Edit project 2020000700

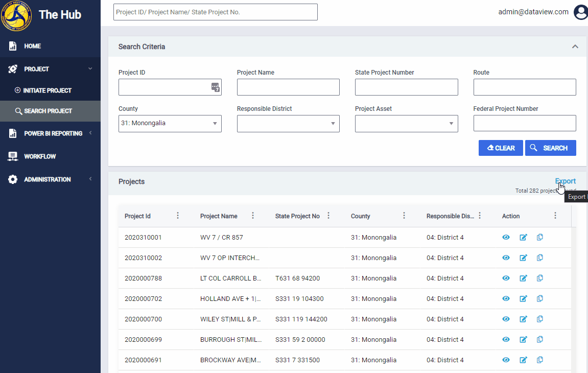click(523, 319)
